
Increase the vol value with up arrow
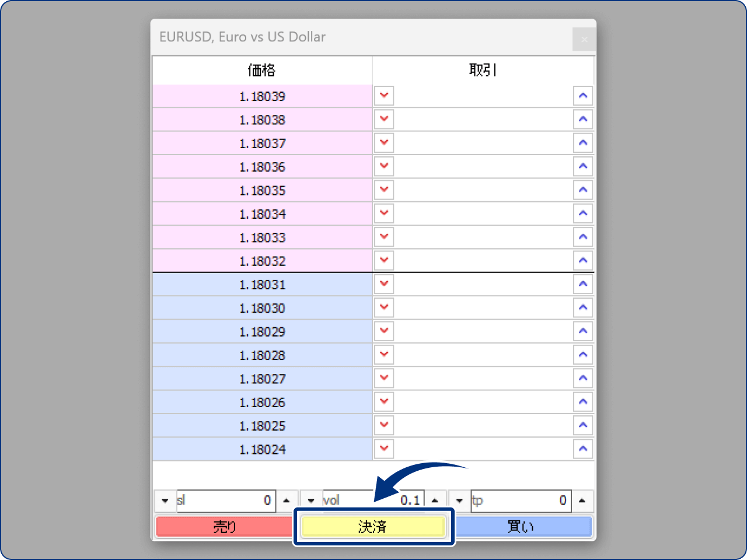[x=434, y=501]
